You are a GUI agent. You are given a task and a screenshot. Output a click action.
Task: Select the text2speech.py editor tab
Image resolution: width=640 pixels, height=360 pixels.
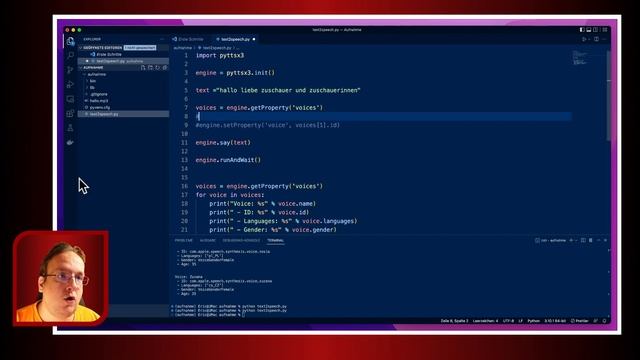point(235,39)
